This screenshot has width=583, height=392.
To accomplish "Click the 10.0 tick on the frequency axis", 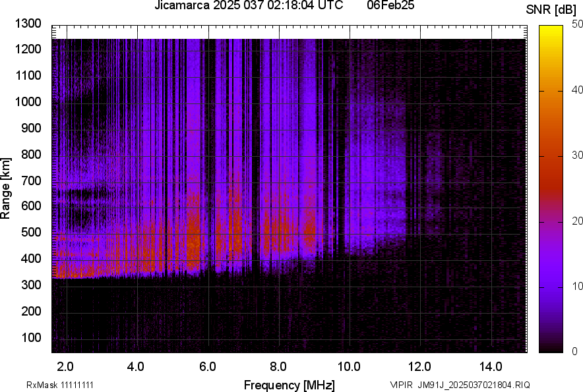I will [348, 366].
